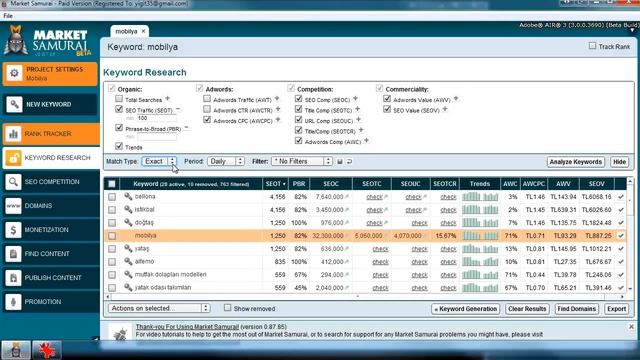Close the thank-you message panel
Screen dimensions: 640x360
[x=631, y=327]
